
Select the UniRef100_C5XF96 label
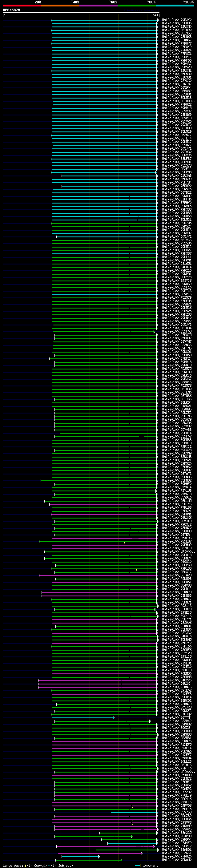(177, 538)
